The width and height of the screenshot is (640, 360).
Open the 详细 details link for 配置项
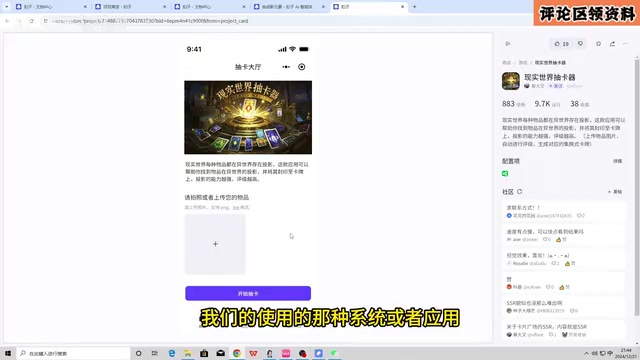(617, 161)
